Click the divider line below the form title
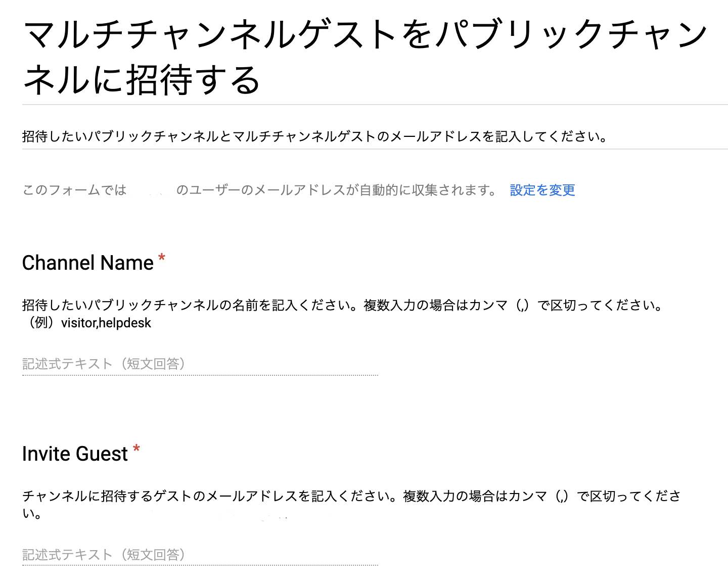Image resolution: width=728 pixels, height=588 pixels. (x=375, y=105)
